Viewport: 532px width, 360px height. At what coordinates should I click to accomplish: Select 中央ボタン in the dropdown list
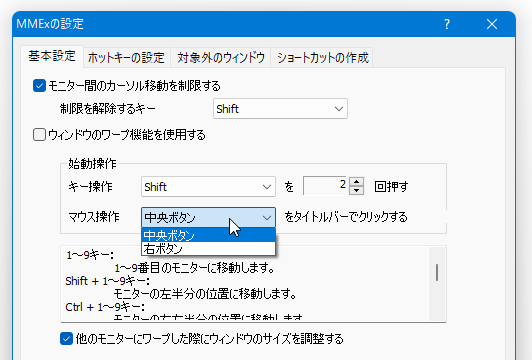tap(208, 235)
